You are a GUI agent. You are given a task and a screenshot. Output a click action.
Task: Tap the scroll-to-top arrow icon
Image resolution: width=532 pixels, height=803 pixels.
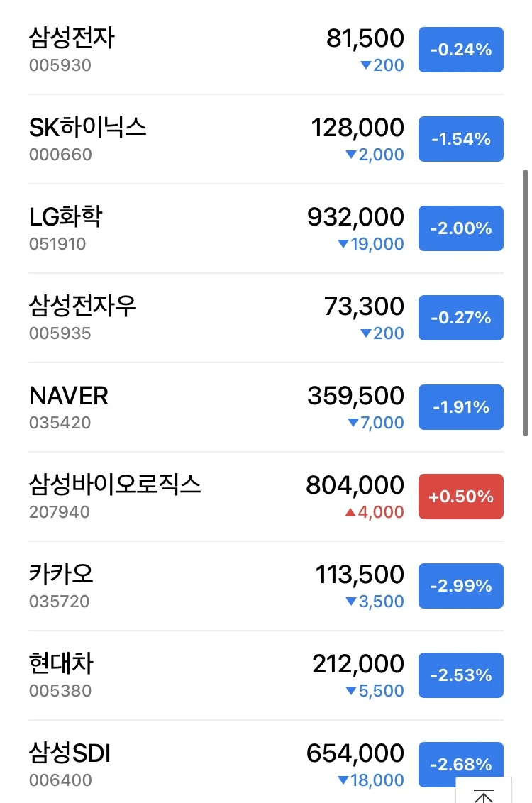tap(483, 793)
